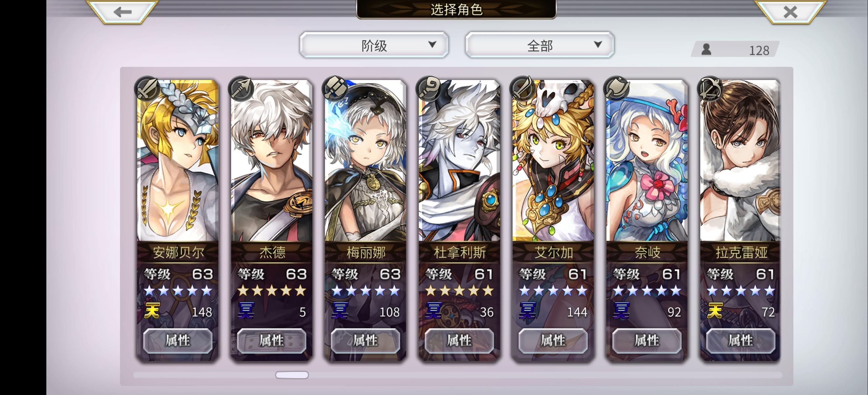Click the 天 alignment badge on 安娜贝尔's card
This screenshot has height=395, width=868.
coord(152,311)
